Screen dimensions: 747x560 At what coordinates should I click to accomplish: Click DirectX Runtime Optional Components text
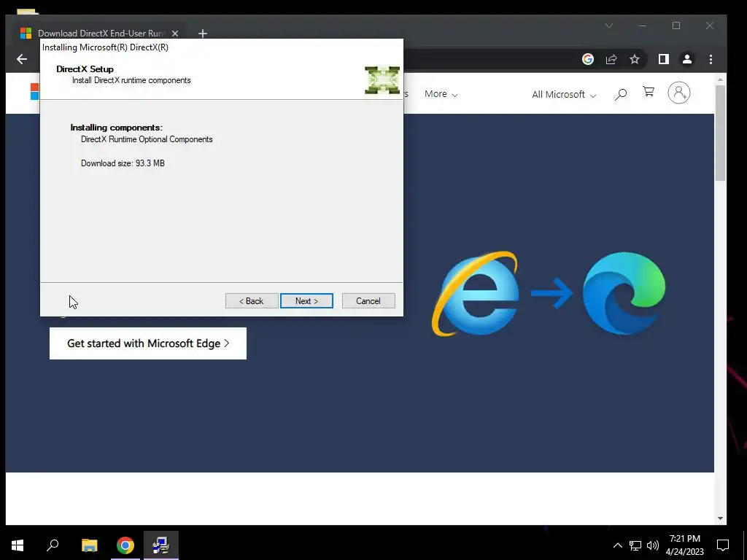(147, 139)
